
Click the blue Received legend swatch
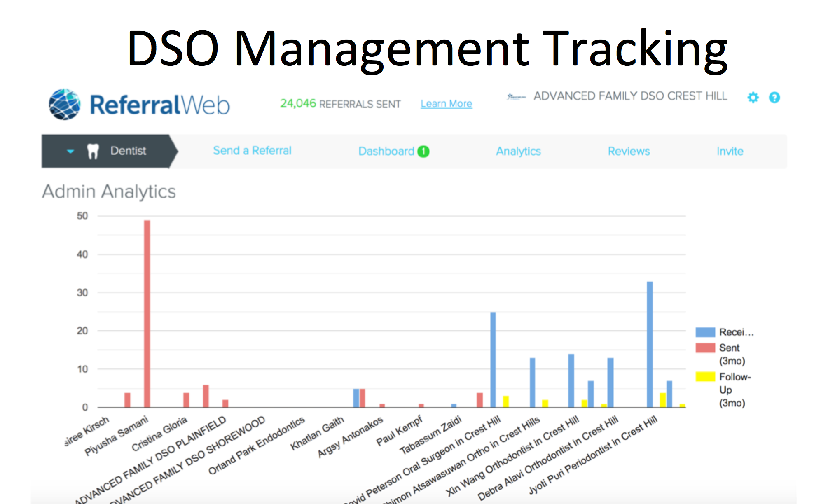[x=705, y=332]
